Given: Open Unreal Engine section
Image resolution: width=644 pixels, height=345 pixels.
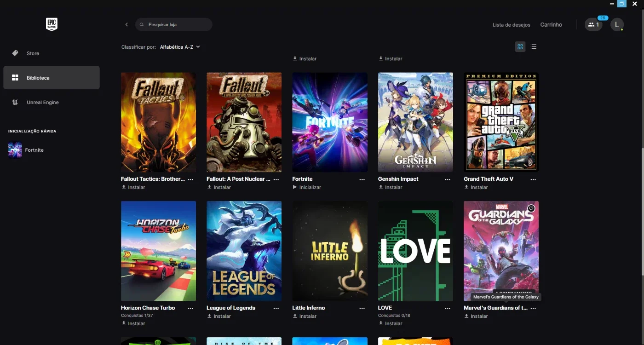Looking at the screenshot, I should tap(52, 102).
